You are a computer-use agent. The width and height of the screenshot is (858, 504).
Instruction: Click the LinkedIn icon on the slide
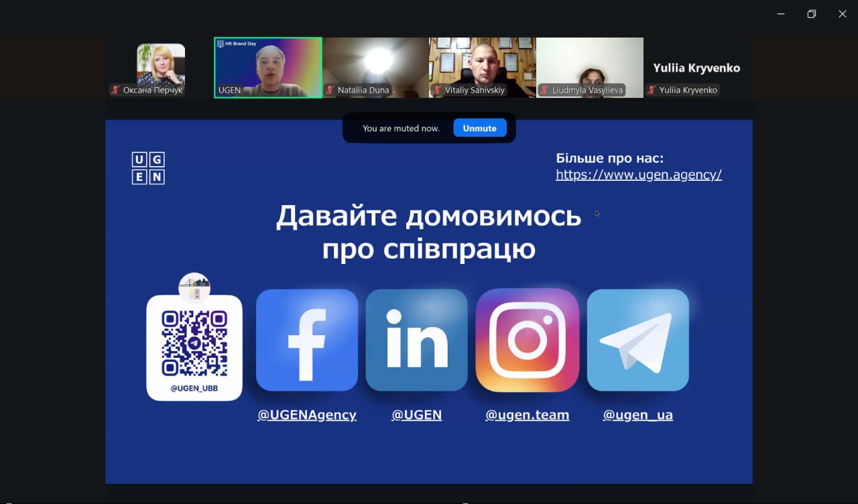pos(416,340)
